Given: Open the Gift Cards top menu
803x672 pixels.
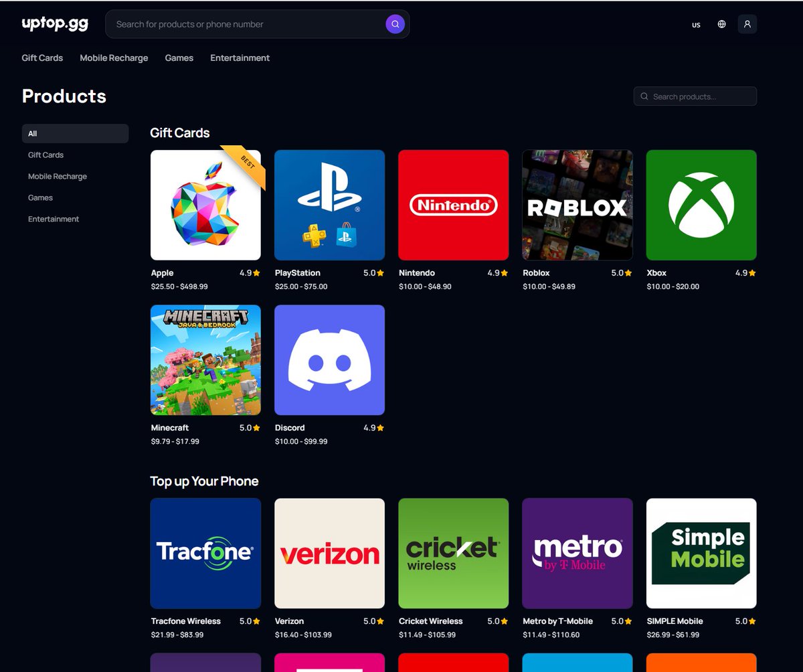Looking at the screenshot, I should coord(42,58).
